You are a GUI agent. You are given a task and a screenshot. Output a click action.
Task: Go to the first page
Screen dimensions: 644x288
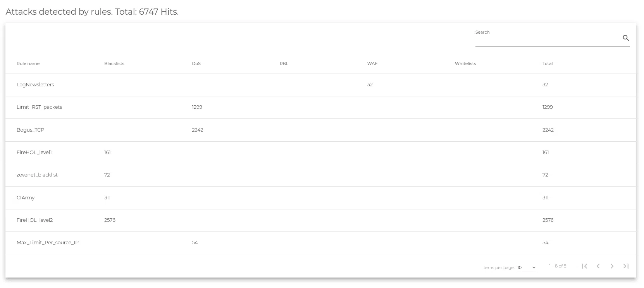584,266
